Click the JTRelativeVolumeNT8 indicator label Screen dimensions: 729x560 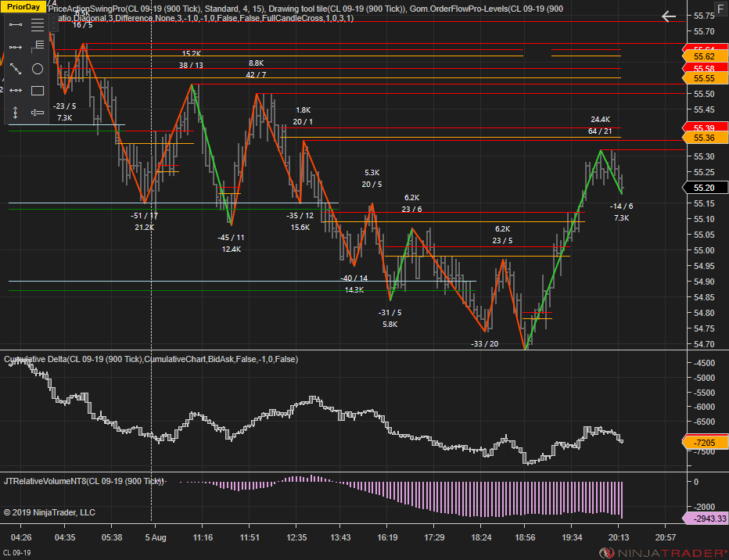tap(84, 481)
